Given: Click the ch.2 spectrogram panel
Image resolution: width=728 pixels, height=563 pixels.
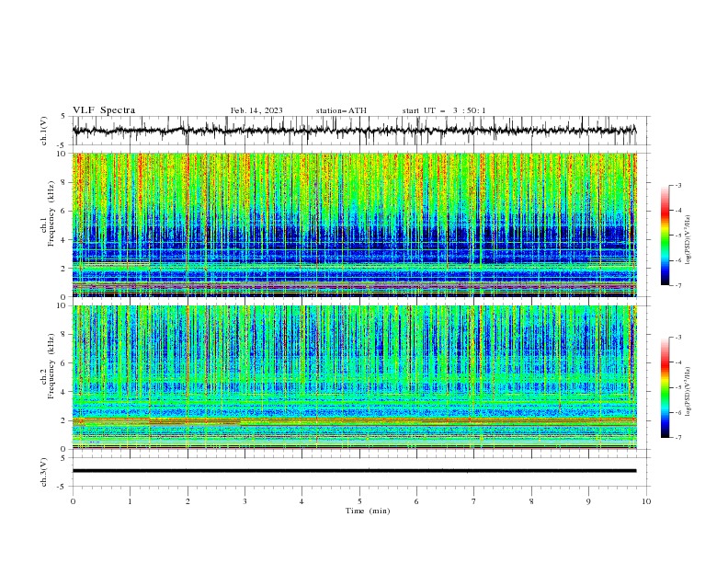Looking at the screenshot, I should (x=354, y=377).
